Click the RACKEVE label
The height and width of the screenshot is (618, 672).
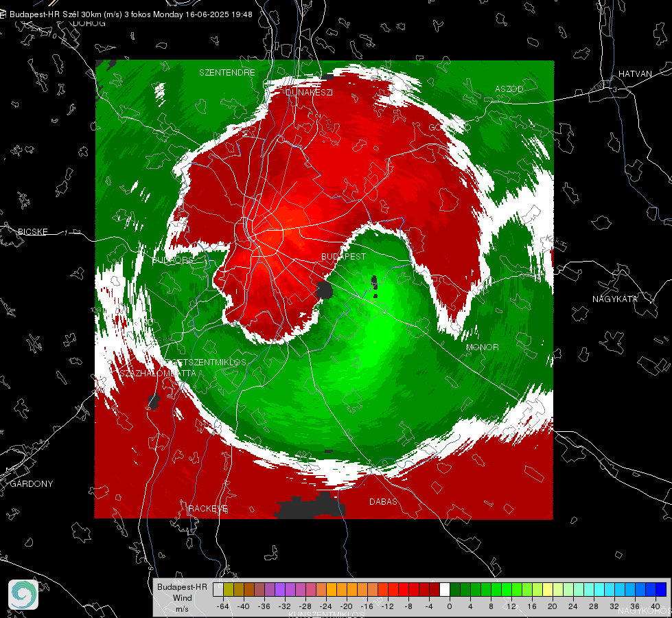(208, 508)
